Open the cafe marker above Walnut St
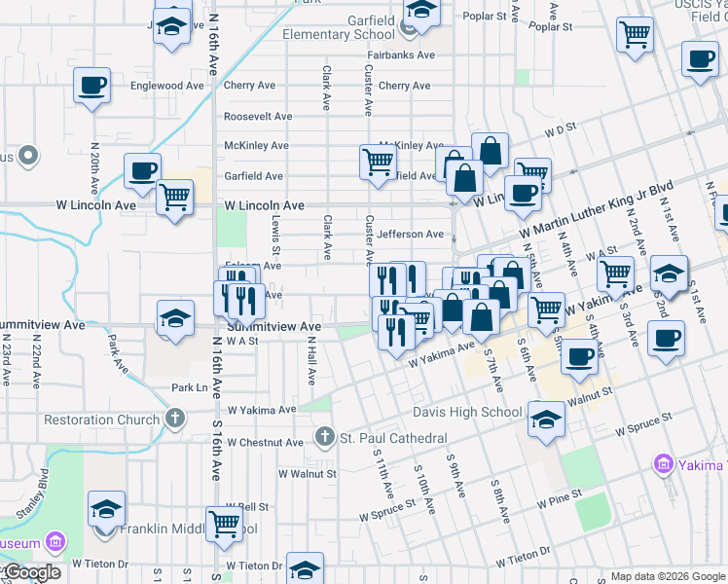The height and width of the screenshot is (584, 728). point(579,359)
